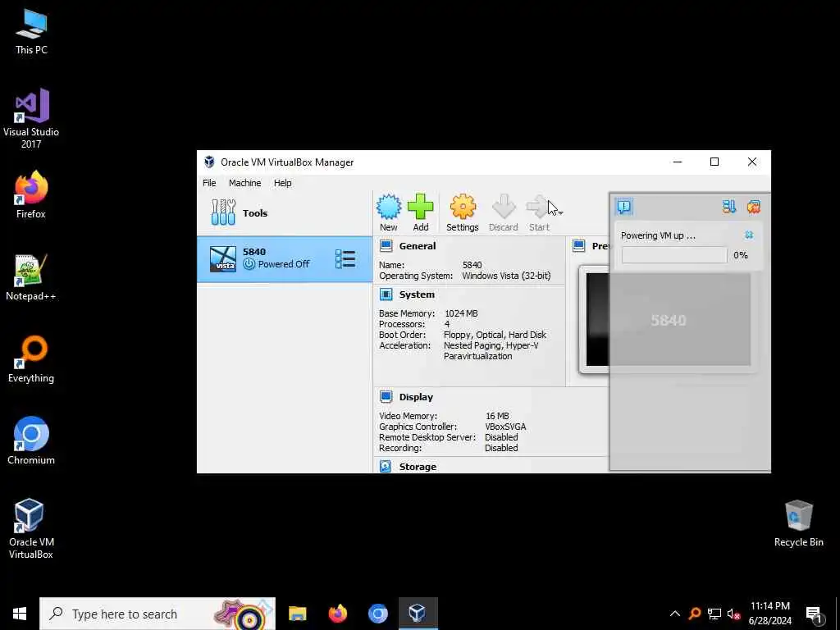The image size is (840, 630).
Task: Select the 5840 Vista machine in list
Action: click(x=285, y=259)
